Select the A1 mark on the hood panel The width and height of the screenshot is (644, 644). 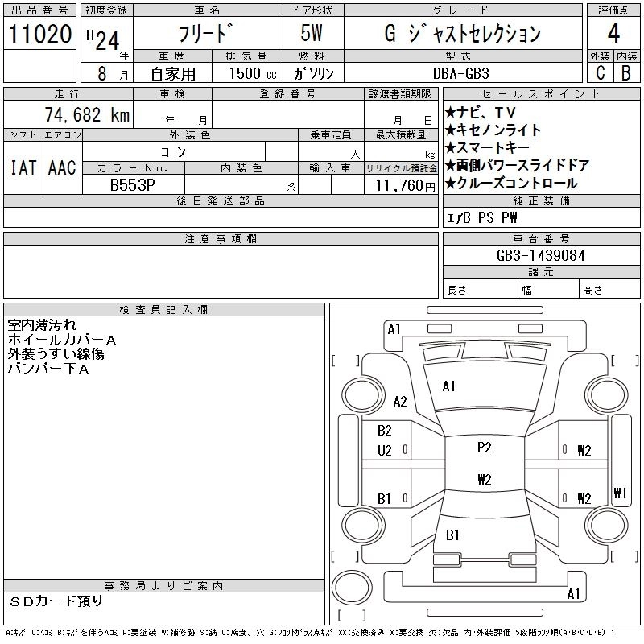(448, 386)
